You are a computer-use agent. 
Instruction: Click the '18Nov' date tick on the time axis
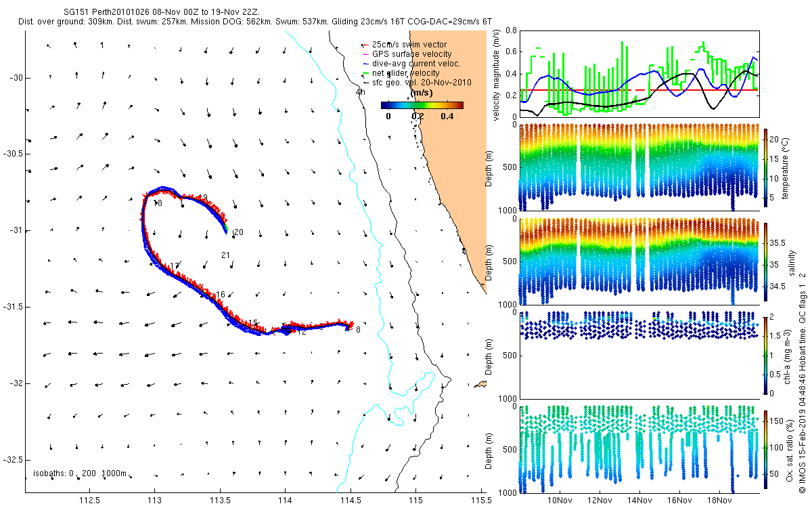pos(719,501)
